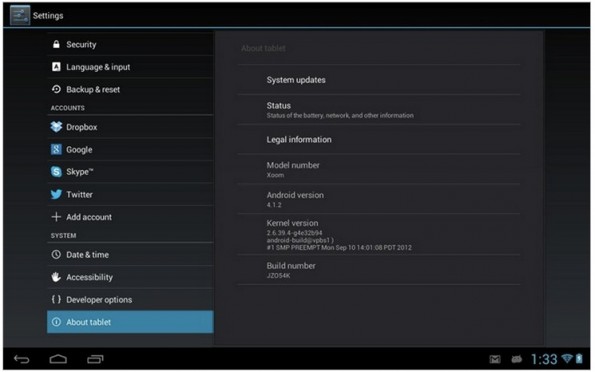Select the Google account label

click(79, 150)
